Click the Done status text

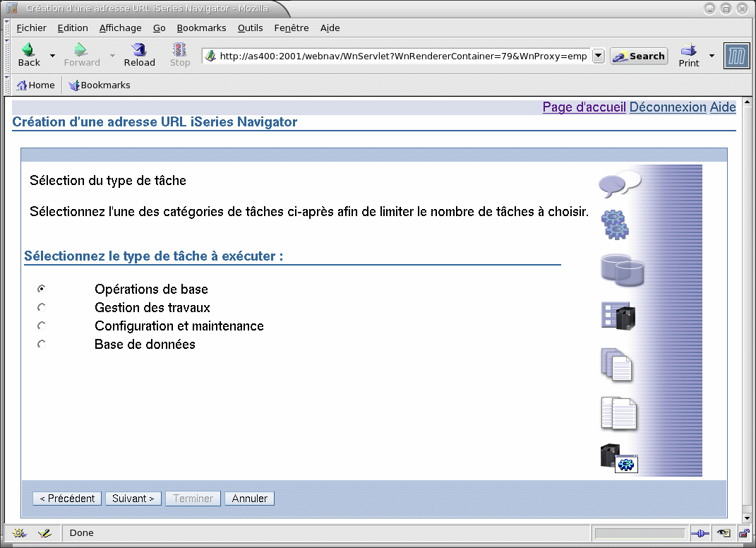coord(81,533)
